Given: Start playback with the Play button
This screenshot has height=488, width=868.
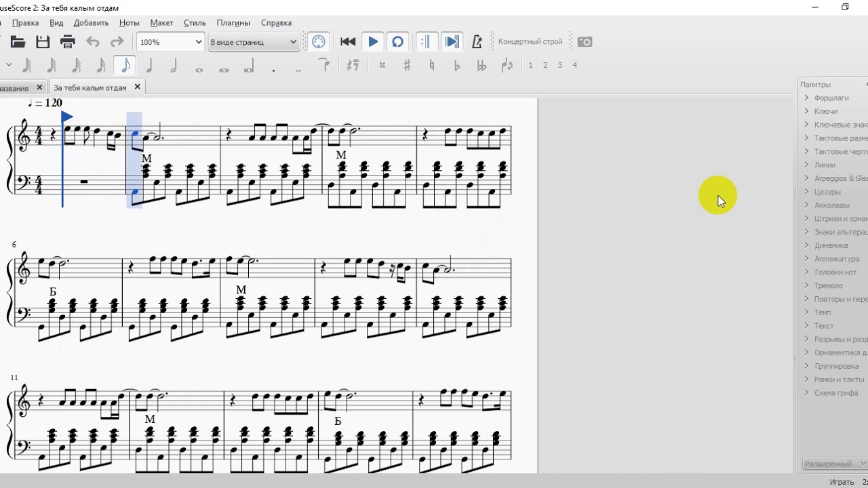Looking at the screenshot, I should coord(373,42).
